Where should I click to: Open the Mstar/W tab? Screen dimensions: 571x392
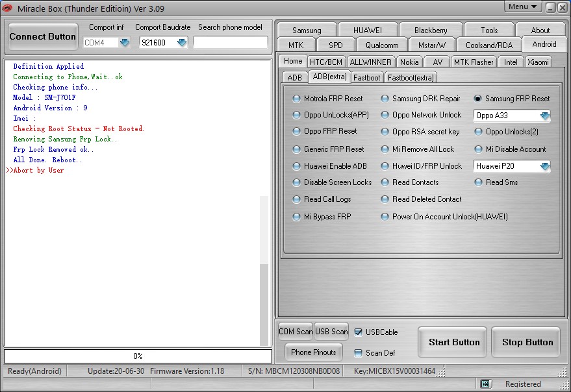click(432, 45)
